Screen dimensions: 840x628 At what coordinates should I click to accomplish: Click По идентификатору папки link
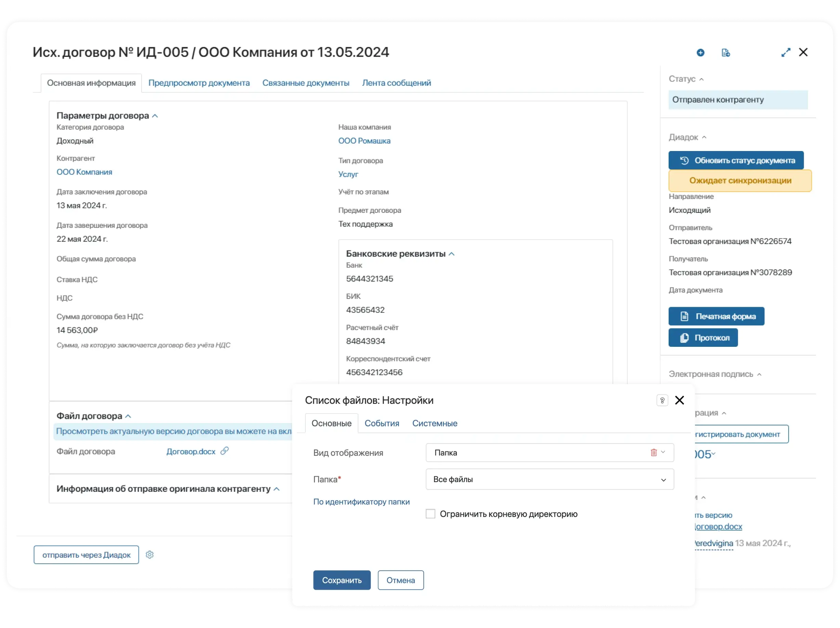[361, 502]
